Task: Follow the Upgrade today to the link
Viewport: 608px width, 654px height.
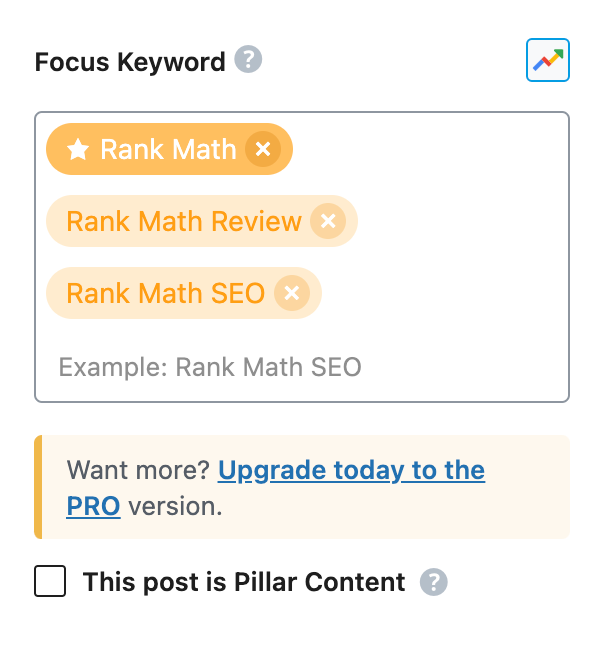Action: [351, 470]
